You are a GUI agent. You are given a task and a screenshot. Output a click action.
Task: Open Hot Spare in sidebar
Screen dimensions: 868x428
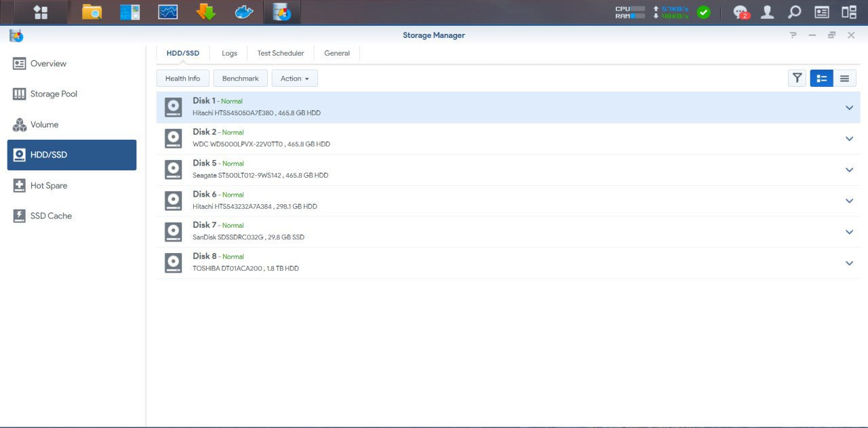coord(72,186)
